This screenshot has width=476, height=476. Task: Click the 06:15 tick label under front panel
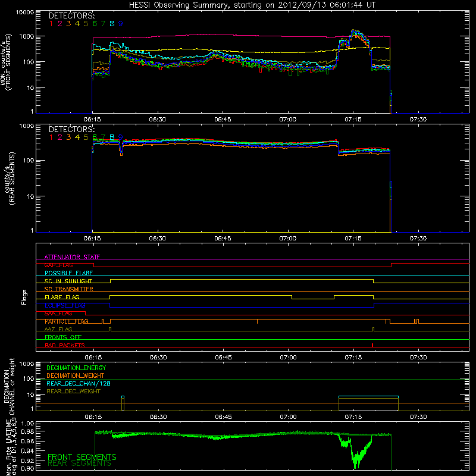pos(92,120)
